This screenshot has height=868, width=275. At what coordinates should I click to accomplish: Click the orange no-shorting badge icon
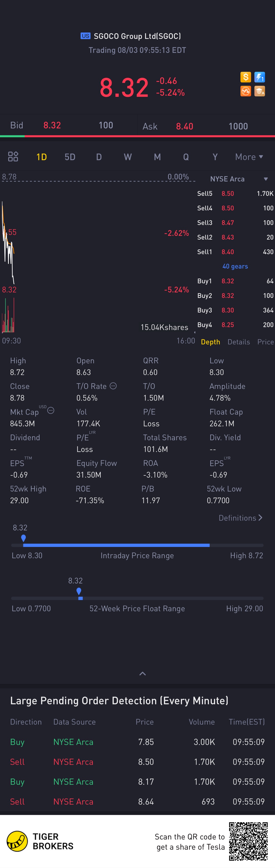click(x=245, y=91)
